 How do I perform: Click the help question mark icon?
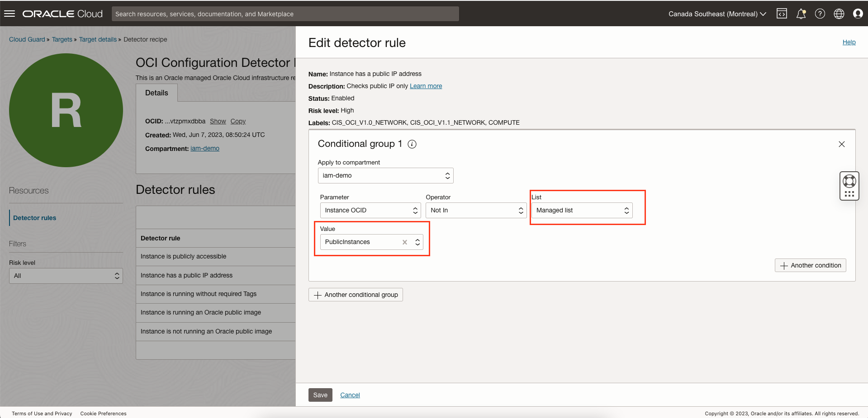(820, 14)
